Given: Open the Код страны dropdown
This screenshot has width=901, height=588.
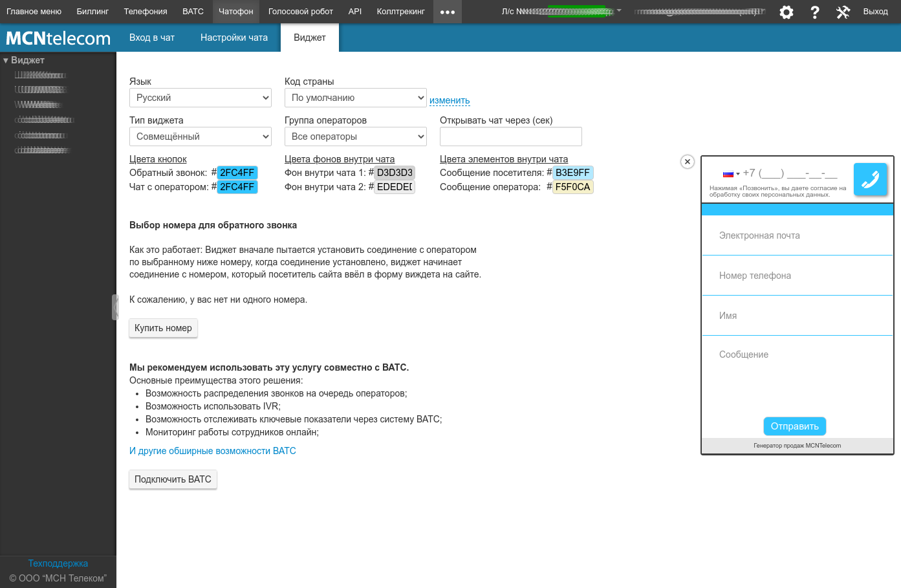Looking at the screenshot, I should click(356, 98).
